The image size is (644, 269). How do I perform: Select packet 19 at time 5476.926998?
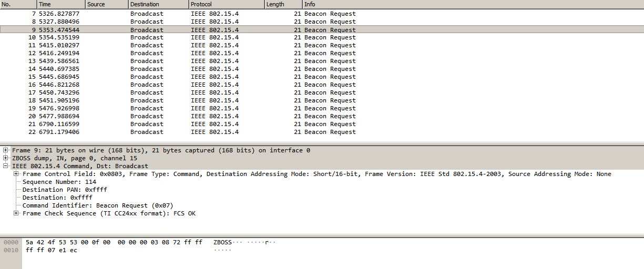322,108
